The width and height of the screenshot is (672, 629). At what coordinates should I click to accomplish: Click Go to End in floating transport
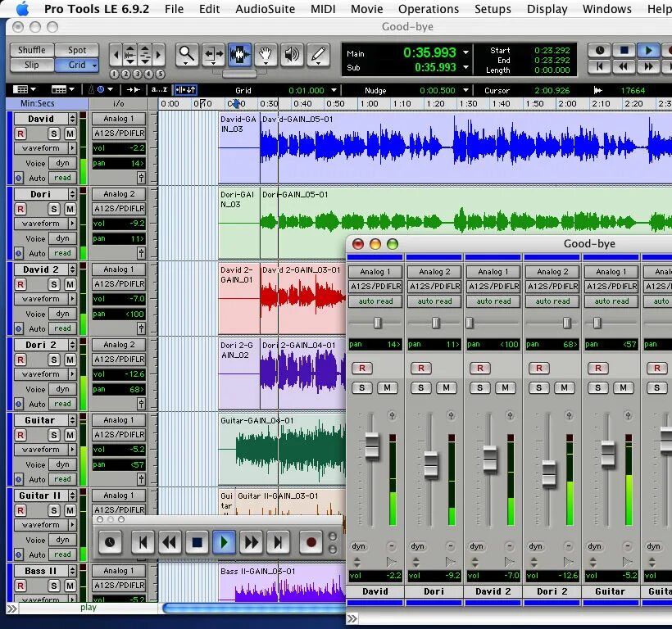pos(278,542)
